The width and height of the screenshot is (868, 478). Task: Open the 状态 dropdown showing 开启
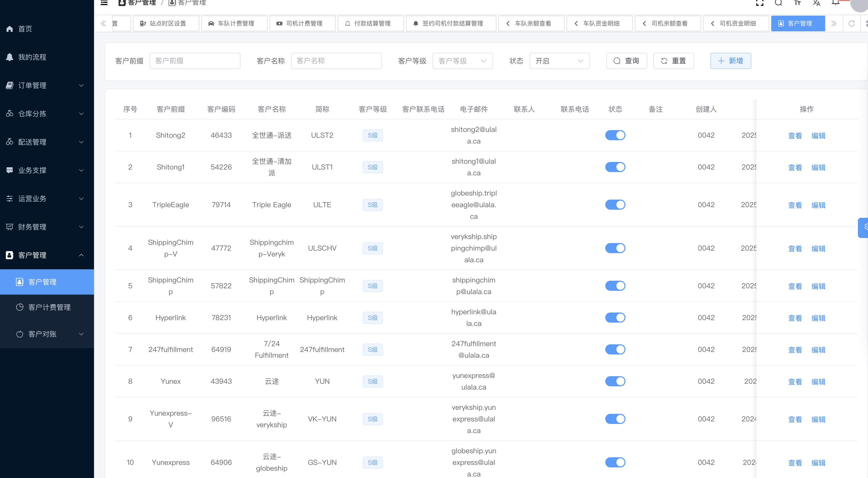coord(559,61)
